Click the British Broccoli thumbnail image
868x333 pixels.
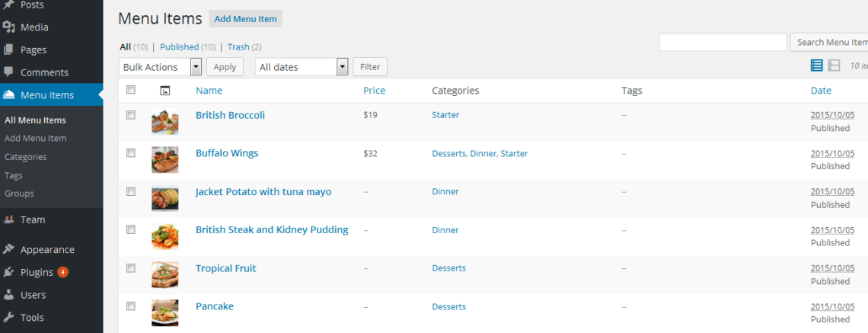(x=165, y=121)
